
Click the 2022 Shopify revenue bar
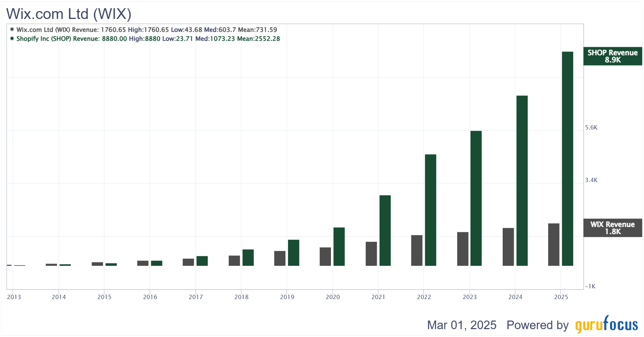pos(430,210)
